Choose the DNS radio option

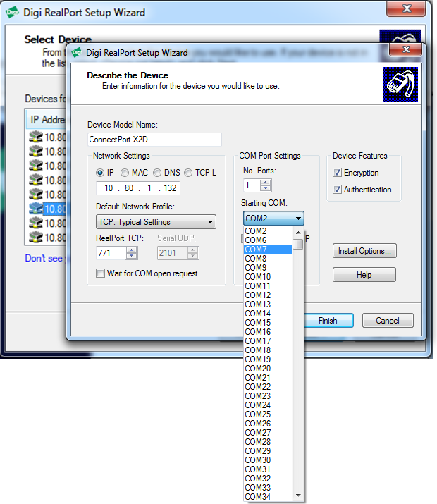point(158,173)
